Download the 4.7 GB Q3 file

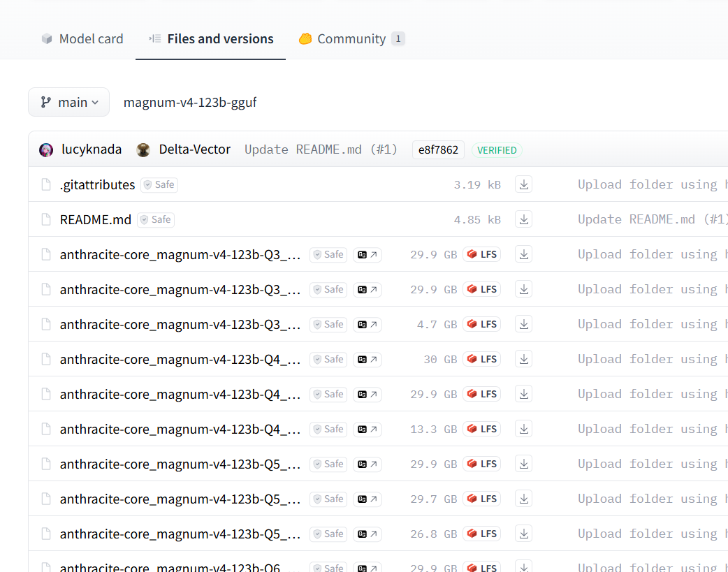(x=523, y=324)
